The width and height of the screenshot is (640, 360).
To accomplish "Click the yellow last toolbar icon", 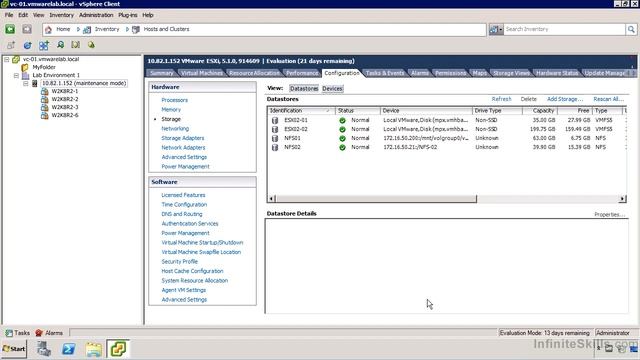I will point(91,45).
